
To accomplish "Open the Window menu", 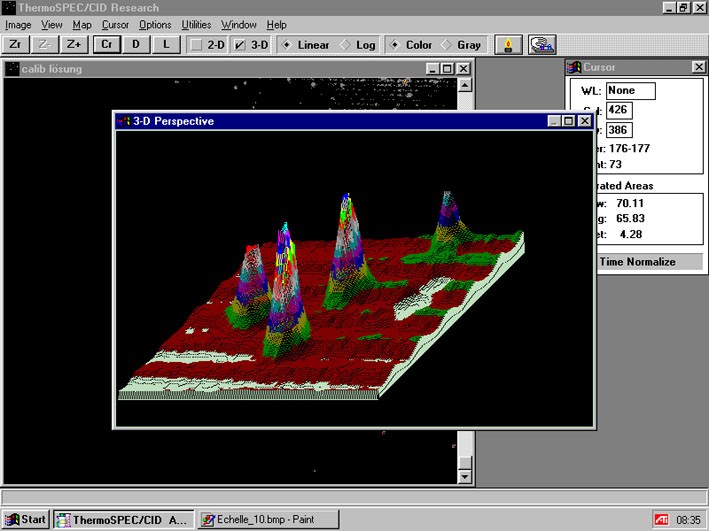I will click(239, 25).
